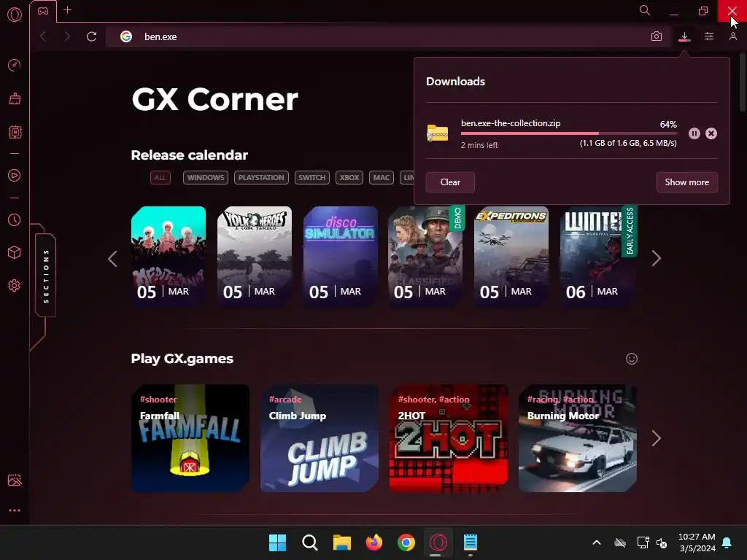Open the profile account icon
This screenshot has height=560, width=747.
point(733,36)
